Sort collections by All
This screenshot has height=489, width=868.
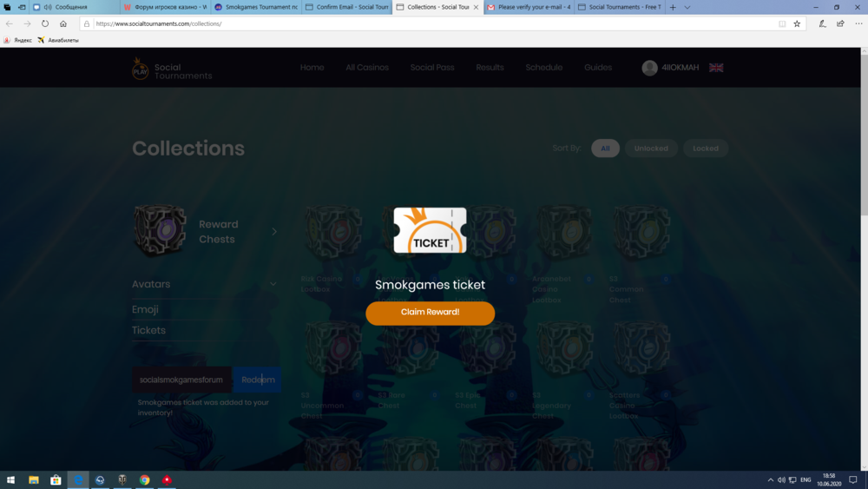(605, 149)
